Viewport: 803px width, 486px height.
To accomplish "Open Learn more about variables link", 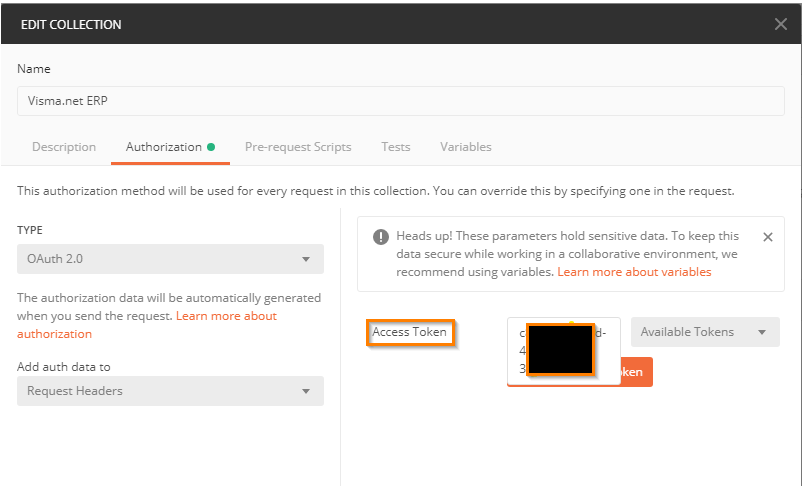I will 634,272.
